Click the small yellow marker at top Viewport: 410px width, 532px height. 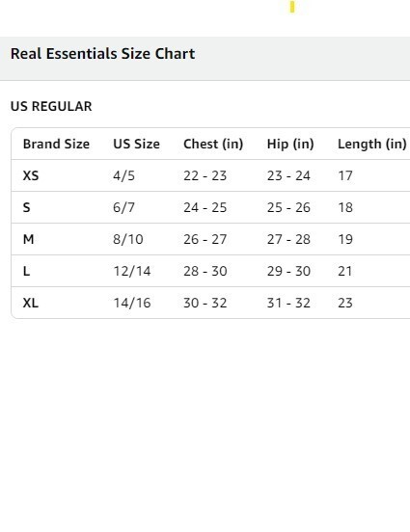(292, 7)
